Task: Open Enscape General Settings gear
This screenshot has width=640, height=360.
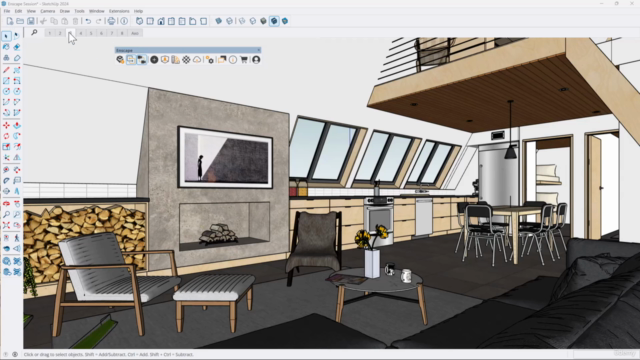Action: (210, 60)
